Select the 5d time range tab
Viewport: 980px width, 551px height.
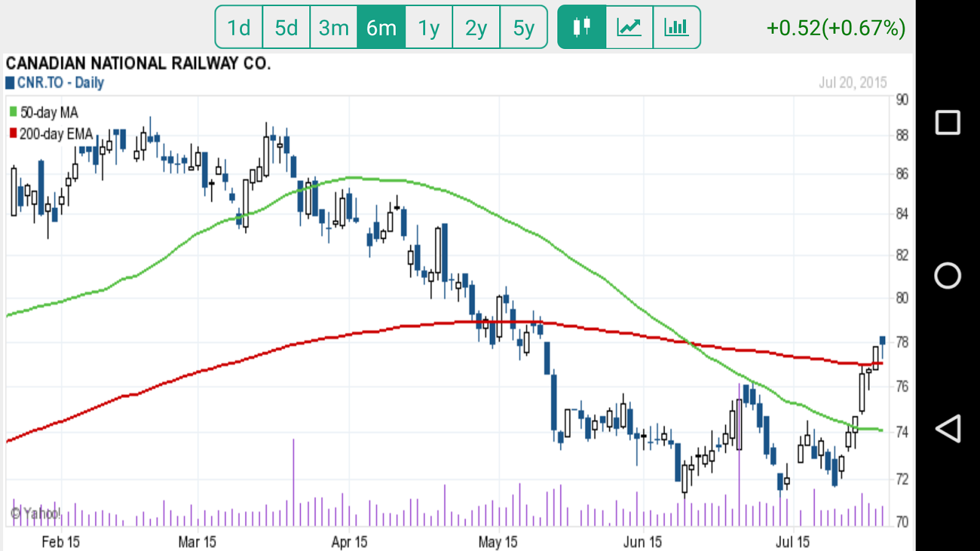[x=286, y=27]
